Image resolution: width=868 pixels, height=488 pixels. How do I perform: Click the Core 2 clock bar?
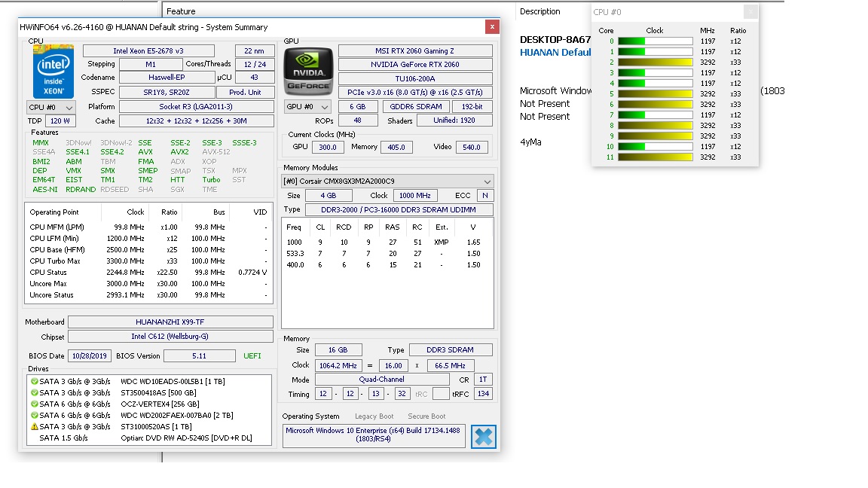[x=656, y=62]
